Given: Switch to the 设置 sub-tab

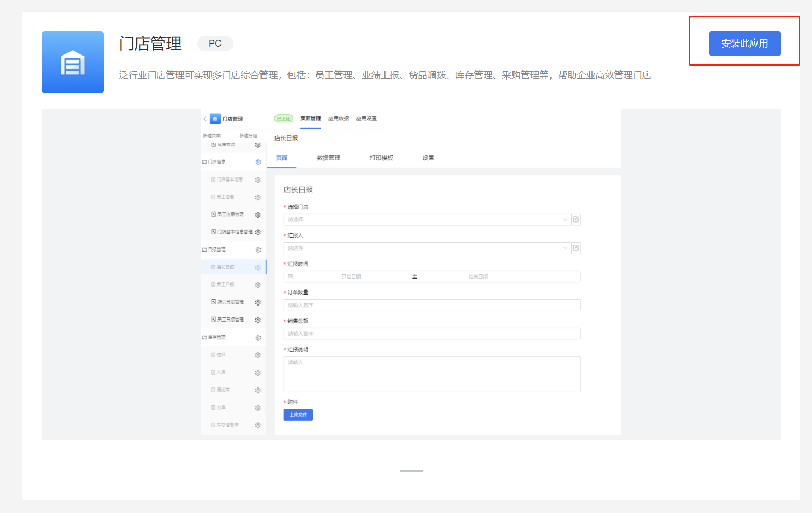Looking at the screenshot, I should coord(428,158).
